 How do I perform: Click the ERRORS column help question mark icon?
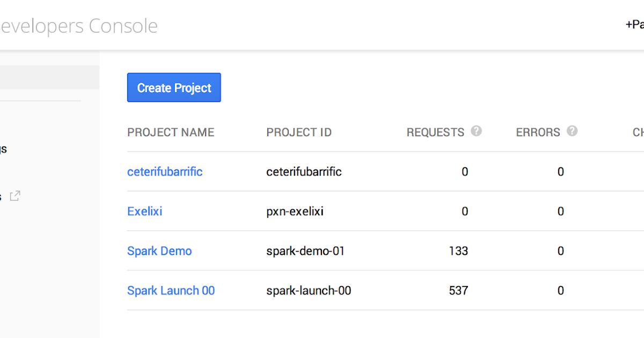pyautogui.click(x=572, y=131)
